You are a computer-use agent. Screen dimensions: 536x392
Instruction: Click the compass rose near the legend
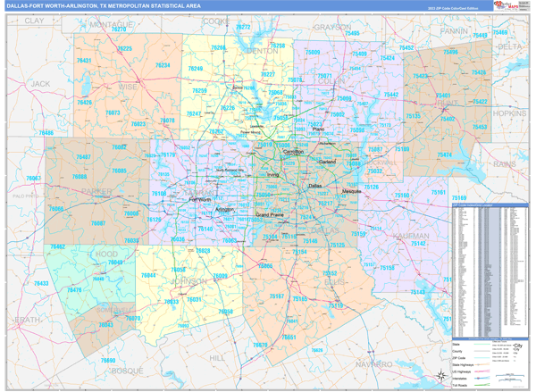click(441, 376)
